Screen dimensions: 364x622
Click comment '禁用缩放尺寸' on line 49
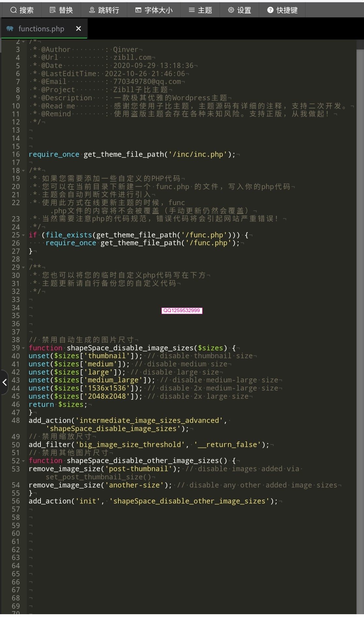click(x=67, y=437)
